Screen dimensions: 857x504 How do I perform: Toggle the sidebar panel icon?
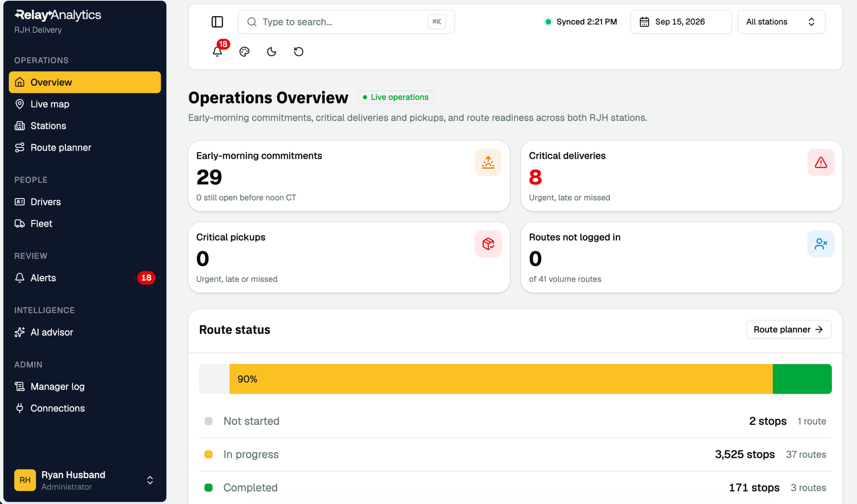[x=217, y=22]
